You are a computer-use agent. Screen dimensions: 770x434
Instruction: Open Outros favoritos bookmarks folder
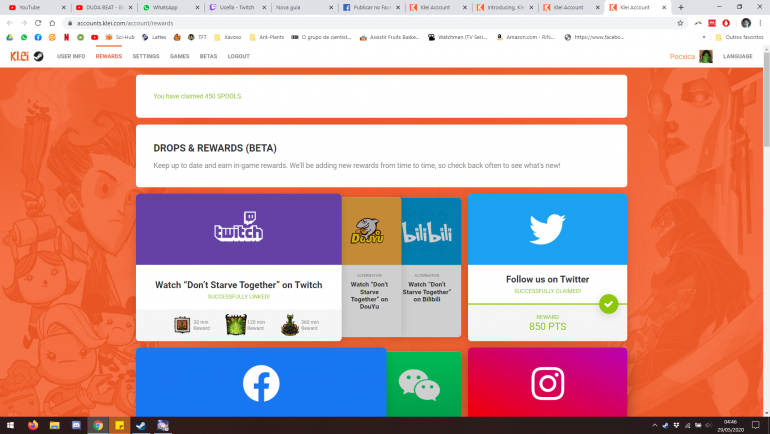coord(739,37)
